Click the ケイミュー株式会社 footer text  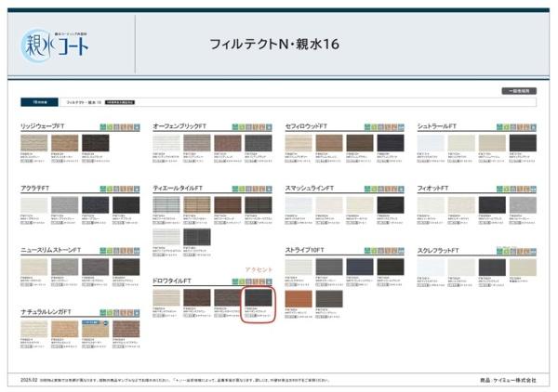(514, 380)
